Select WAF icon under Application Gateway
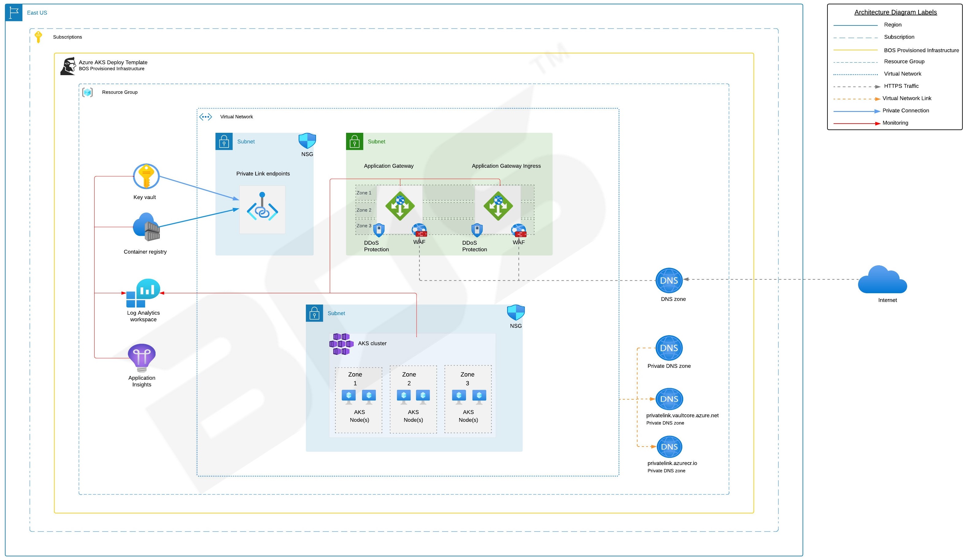 (x=419, y=231)
